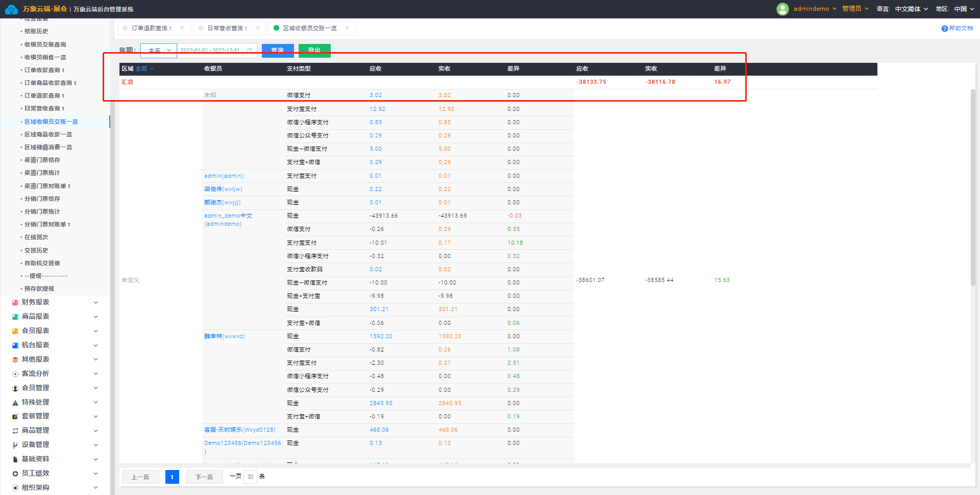980x495 pixels.
Task: Click the 特殊处理 warning triangle icon
Action: (15, 403)
